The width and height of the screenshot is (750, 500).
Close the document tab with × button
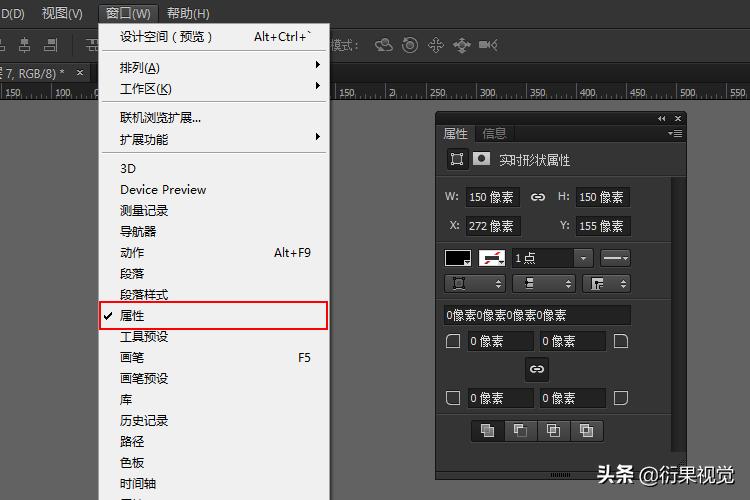pos(80,73)
